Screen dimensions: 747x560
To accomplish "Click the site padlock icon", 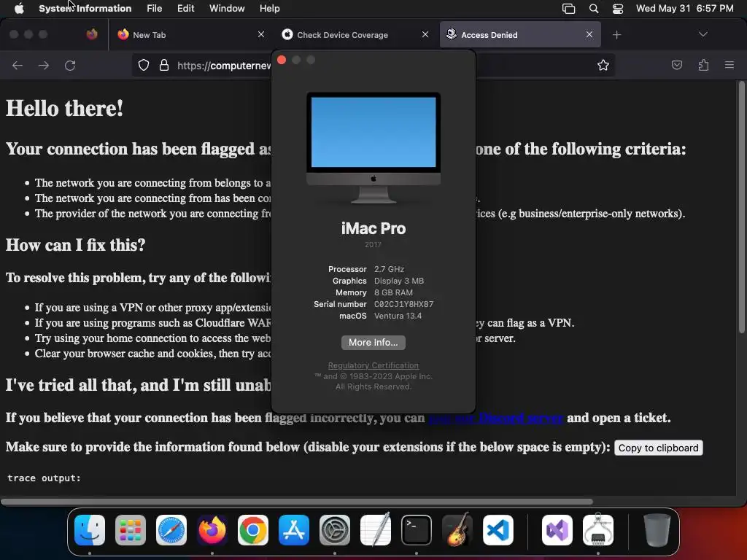I will point(164,65).
